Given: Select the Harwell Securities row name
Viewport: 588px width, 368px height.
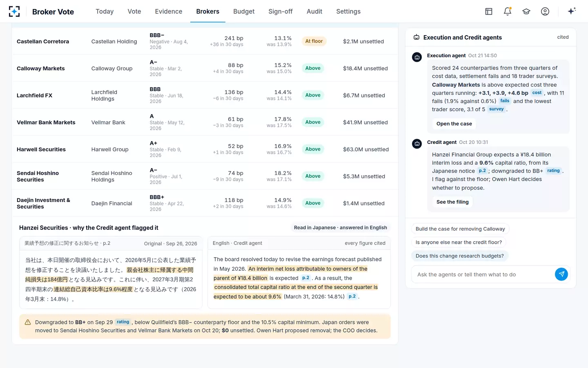Looking at the screenshot, I should (x=41, y=149).
